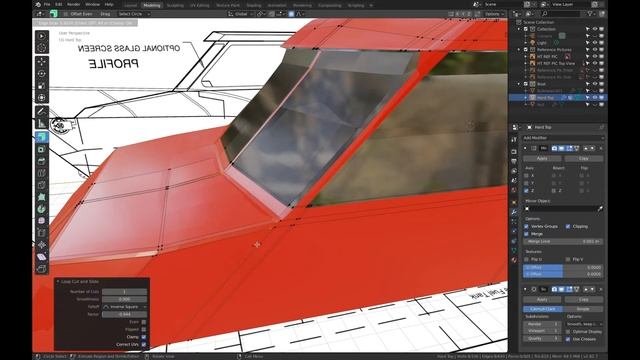Select the Move tool
640x360 pixels.
42,62
